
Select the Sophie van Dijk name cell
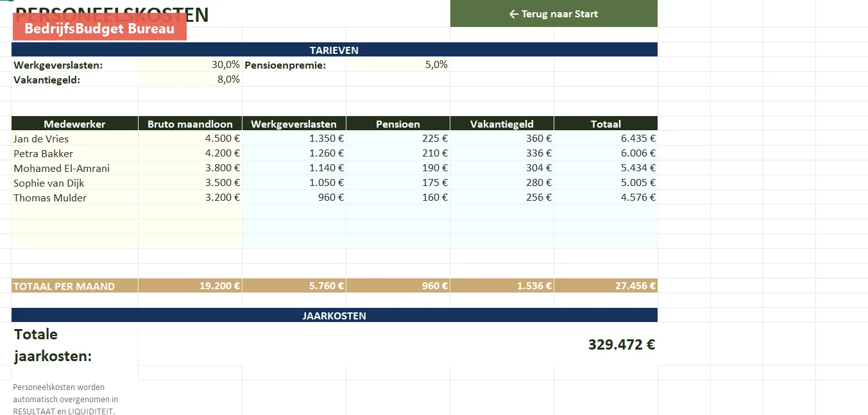tap(75, 183)
